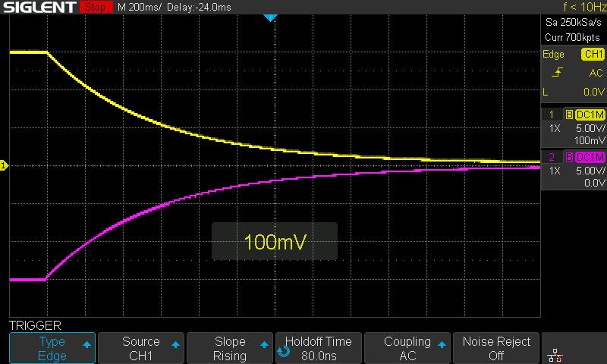Open the trigger Type Edge menu
Image resolution: width=607 pixels, height=364 pixels.
click(x=52, y=348)
